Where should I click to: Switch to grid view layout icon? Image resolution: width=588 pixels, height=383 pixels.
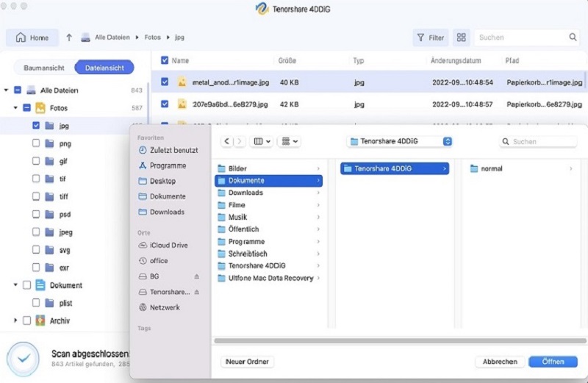click(461, 37)
